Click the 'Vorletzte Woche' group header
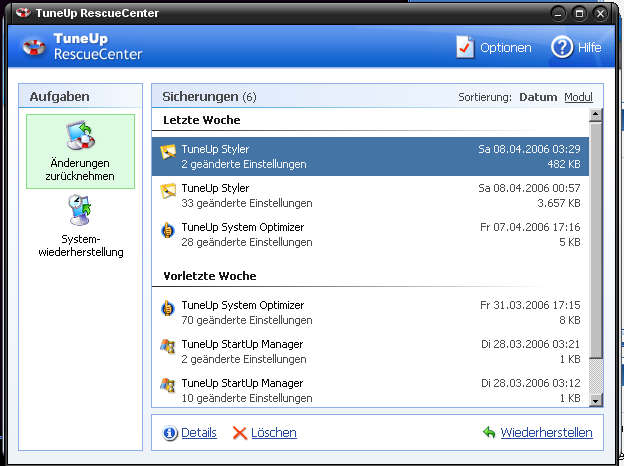The height and width of the screenshot is (466, 624). (210, 276)
